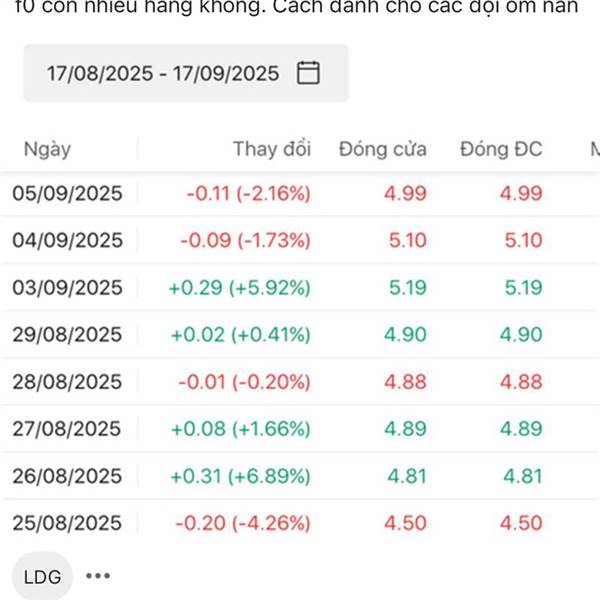
Task: Select the 04/09/2025 date row
Action: click(67, 240)
